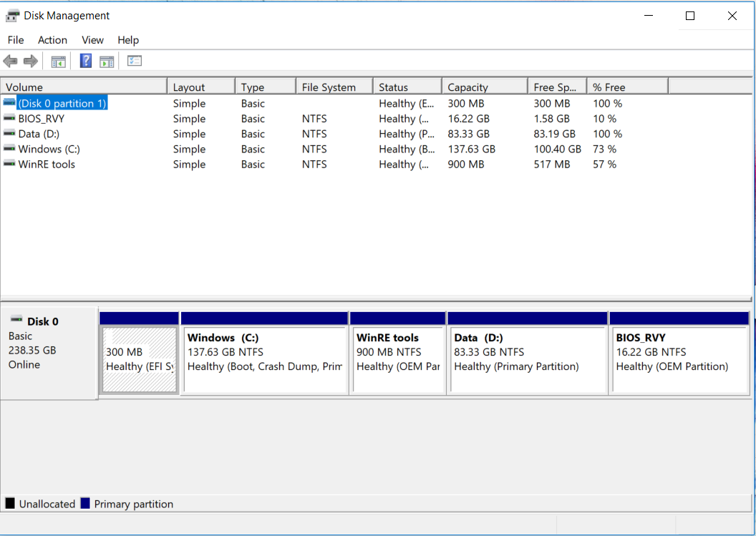Click the checklist settings toolbar icon
This screenshot has height=536, width=756.
[x=135, y=62]
